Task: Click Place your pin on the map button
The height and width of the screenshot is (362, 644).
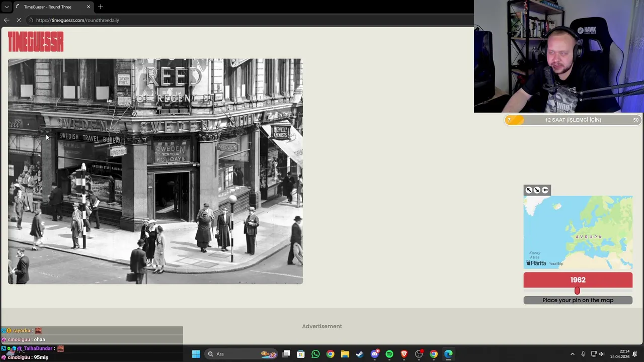Action: click(x=578, y=300)
